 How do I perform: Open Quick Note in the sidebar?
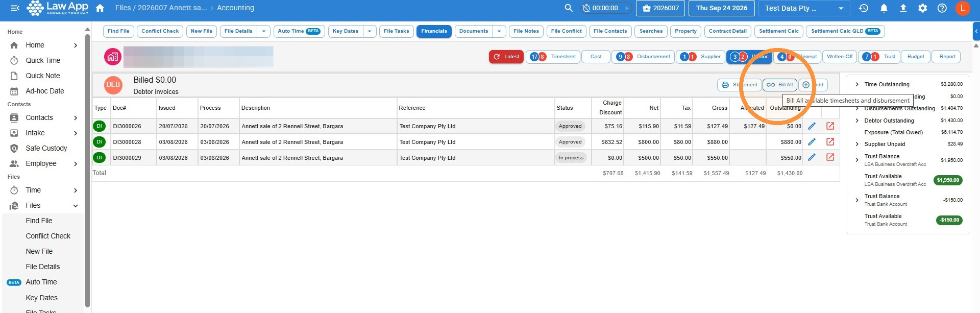(x=43, y=76)
